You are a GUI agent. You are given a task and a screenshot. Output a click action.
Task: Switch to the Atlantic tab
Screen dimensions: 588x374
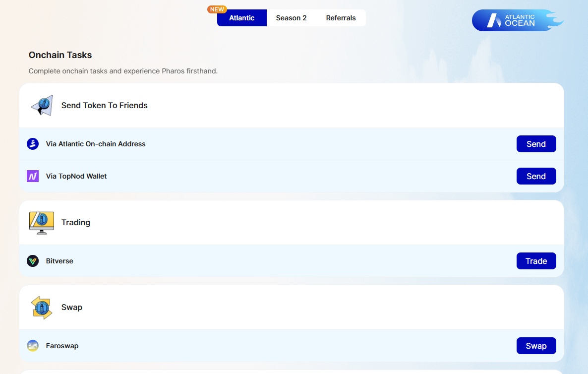(x=242, y=18)
